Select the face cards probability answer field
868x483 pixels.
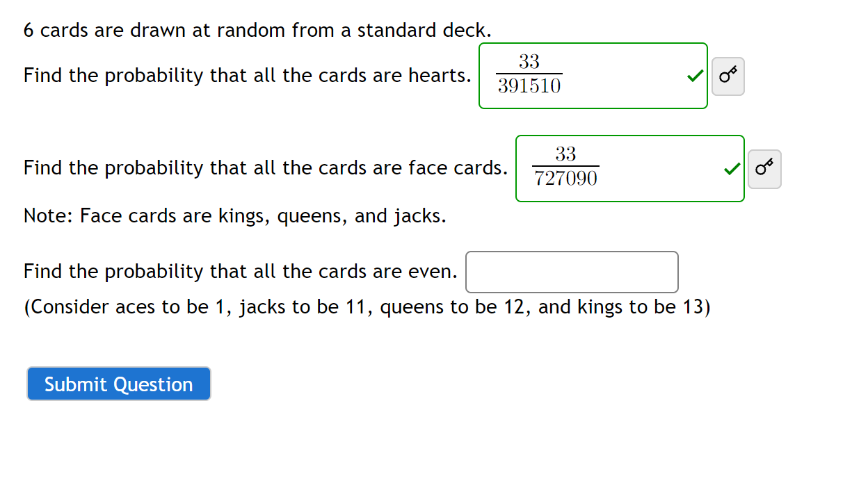[629, 168]
